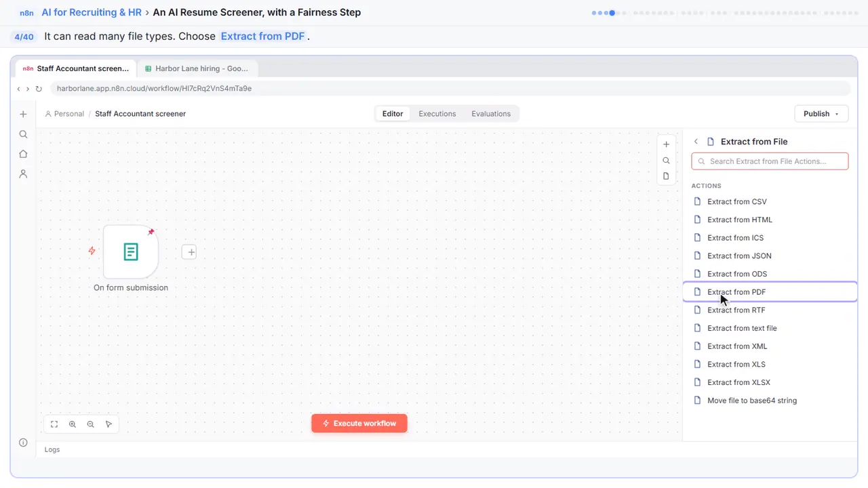
Task: Click the browser address bar
Action: (x=450, y=89)
